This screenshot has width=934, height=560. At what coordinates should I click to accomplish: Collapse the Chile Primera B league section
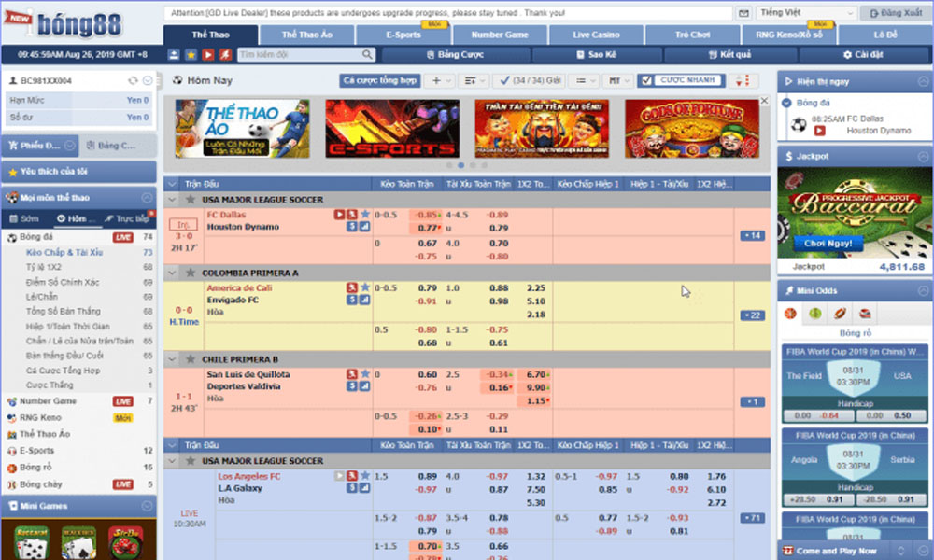point(172,359)
